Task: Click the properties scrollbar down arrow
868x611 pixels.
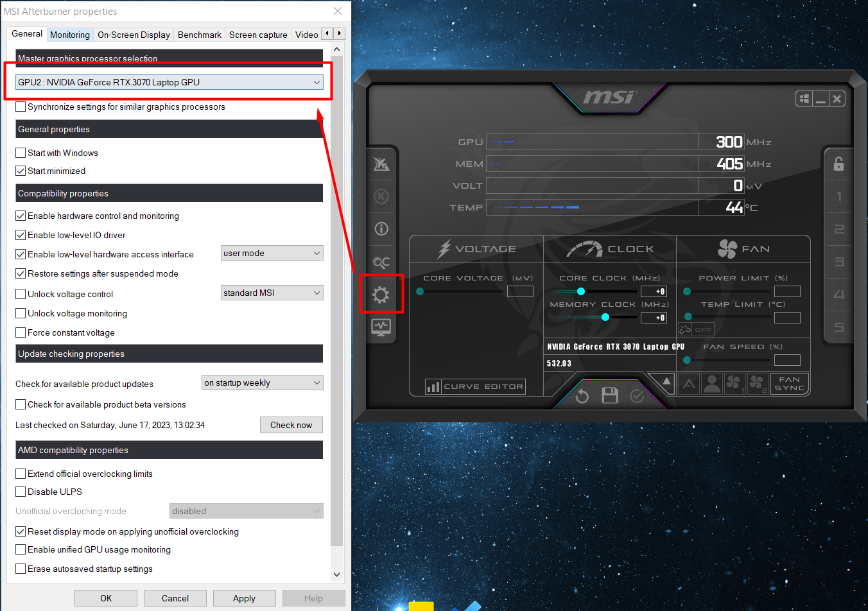Action: 337,574
